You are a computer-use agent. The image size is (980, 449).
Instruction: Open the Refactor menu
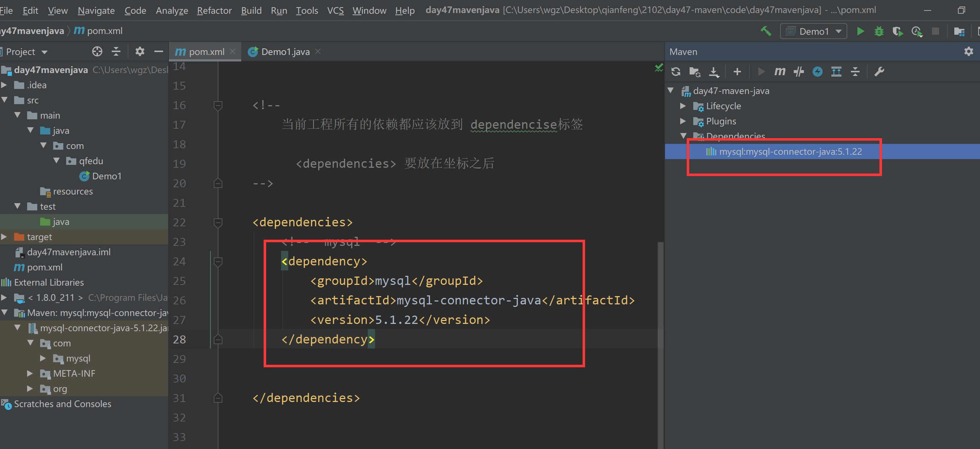click(214, 10)
